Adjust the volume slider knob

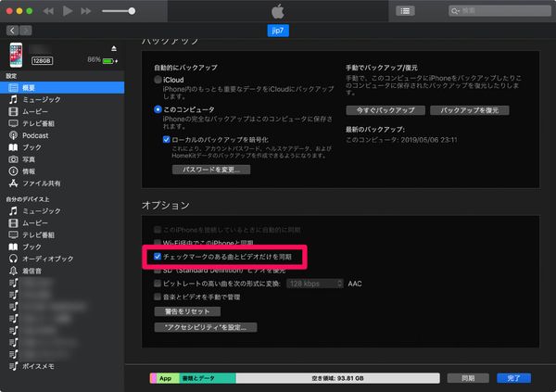click(132, 11)
